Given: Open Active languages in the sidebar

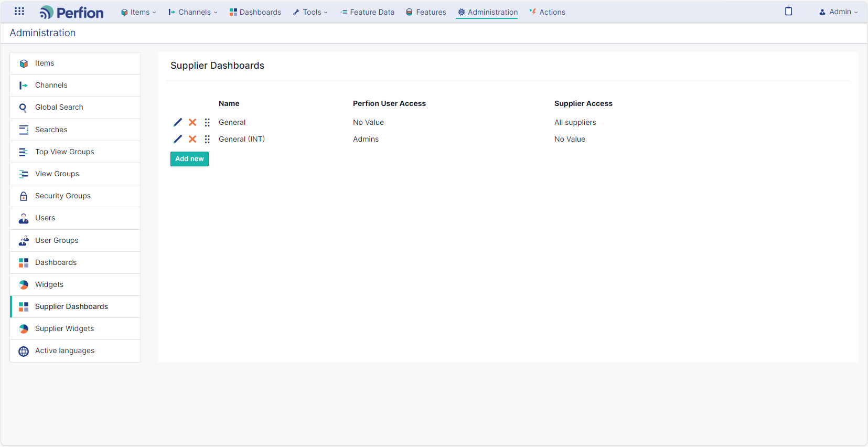Looking at the screenshot, I should click(x=75, y=350).
